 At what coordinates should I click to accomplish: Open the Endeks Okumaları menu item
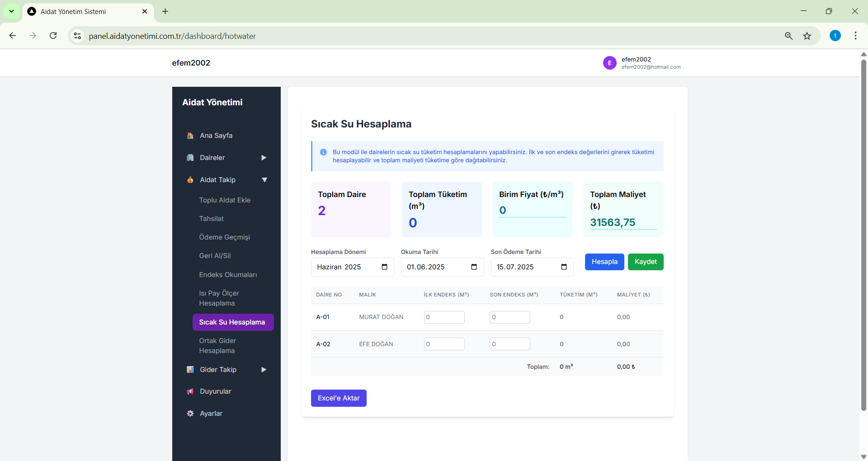coord(228,275)
